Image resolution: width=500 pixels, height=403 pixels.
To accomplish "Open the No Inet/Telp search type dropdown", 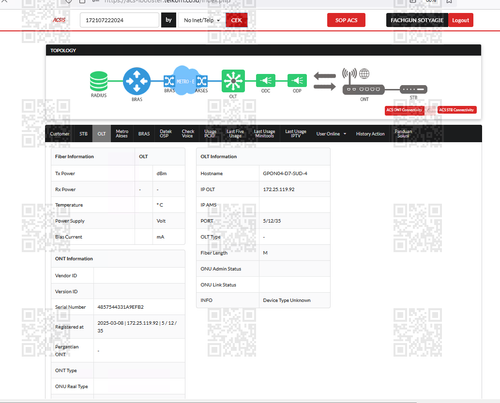I will (x=202, y=20).
